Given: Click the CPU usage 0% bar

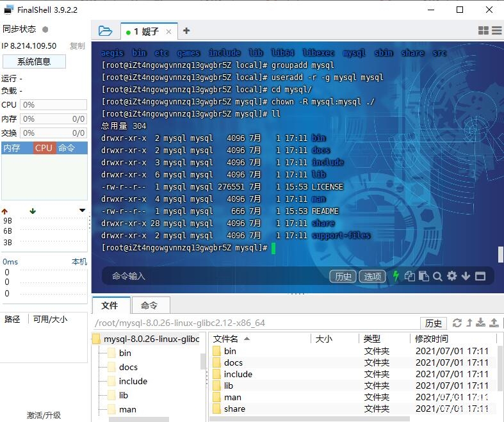Looking at the screenshot, I should tap(53, 105).
